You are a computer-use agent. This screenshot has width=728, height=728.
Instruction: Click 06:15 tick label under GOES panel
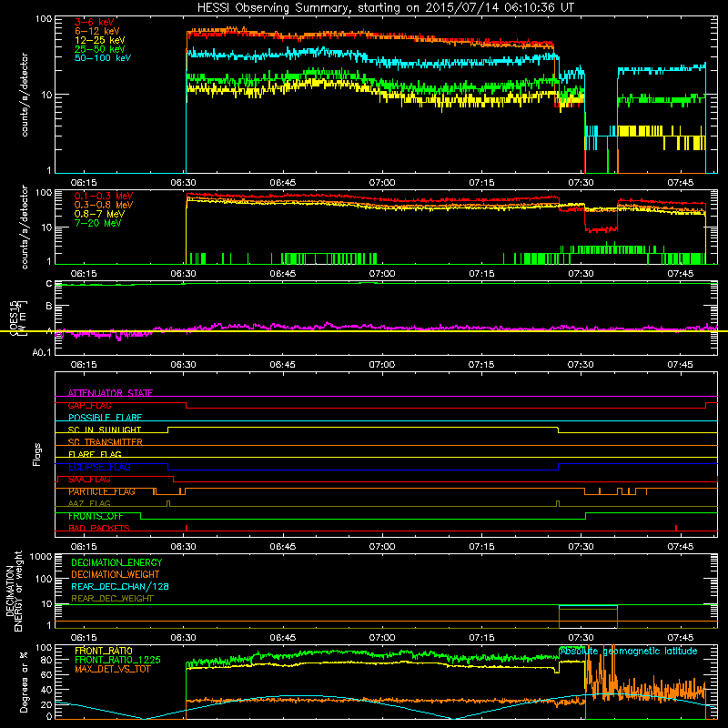pyautogui.click(x=84, y=365)
